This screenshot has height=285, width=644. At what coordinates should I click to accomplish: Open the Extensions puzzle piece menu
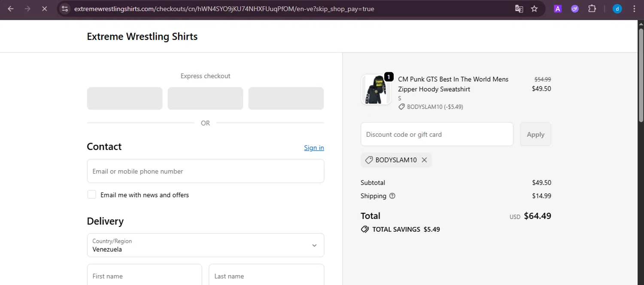tap(592, 9)
